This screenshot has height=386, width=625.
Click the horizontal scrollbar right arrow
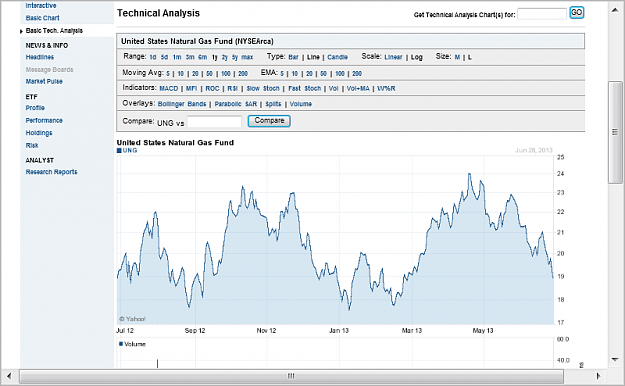click(x=598, y=376)
